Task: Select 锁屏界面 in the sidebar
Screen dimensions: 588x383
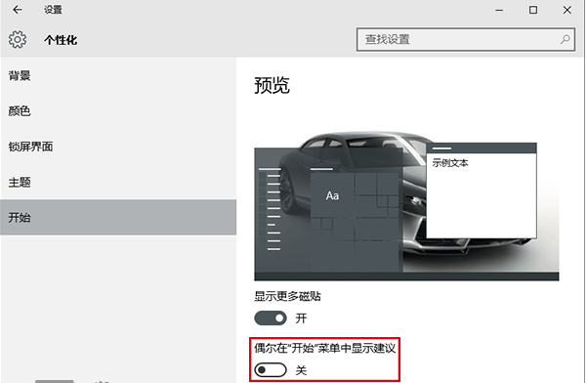Action: 118,147
